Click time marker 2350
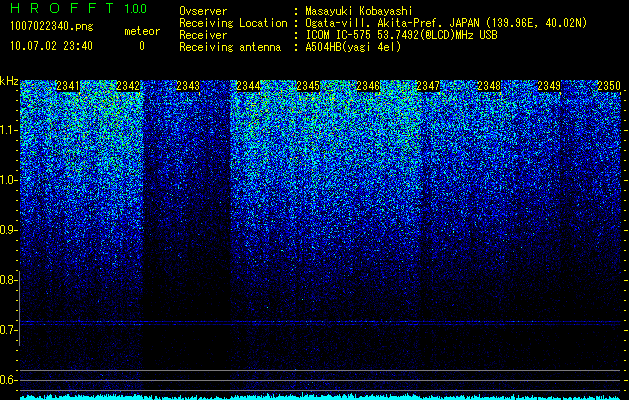The width and height of the screenshot is (629, 400). coord(609,86)
